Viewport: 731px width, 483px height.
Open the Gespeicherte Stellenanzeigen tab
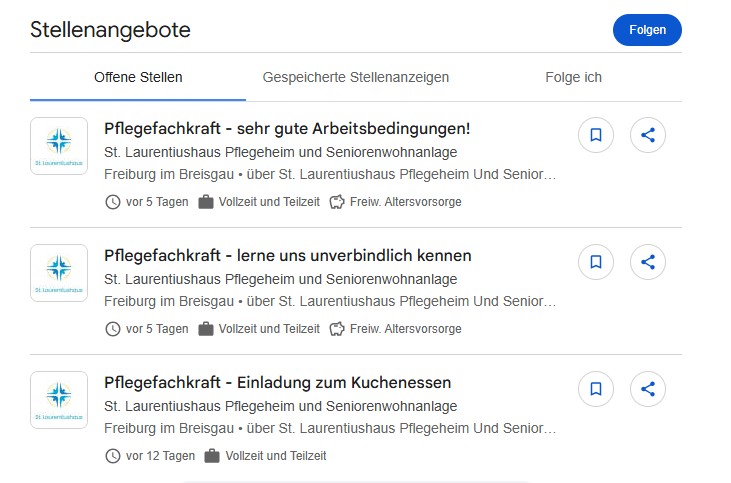click(356, 77)
